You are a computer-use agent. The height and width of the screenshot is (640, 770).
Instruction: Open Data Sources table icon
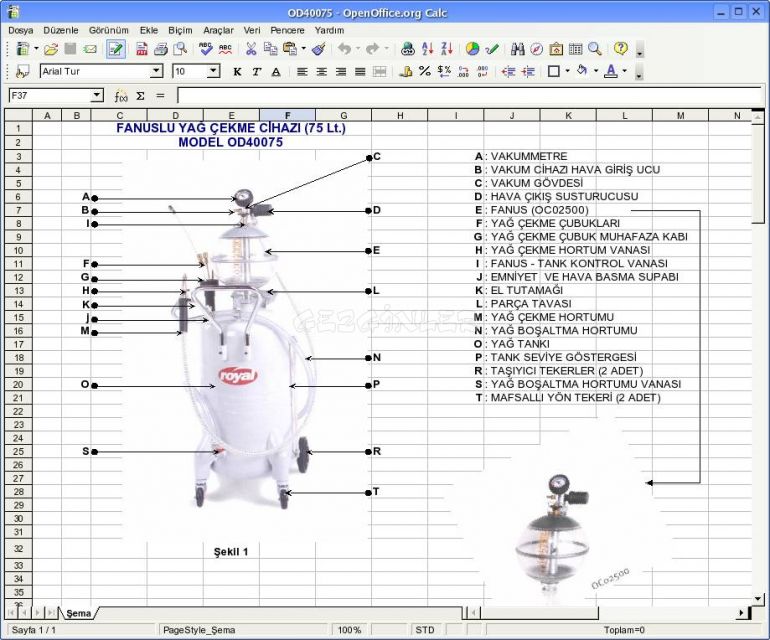coord(575,49)
